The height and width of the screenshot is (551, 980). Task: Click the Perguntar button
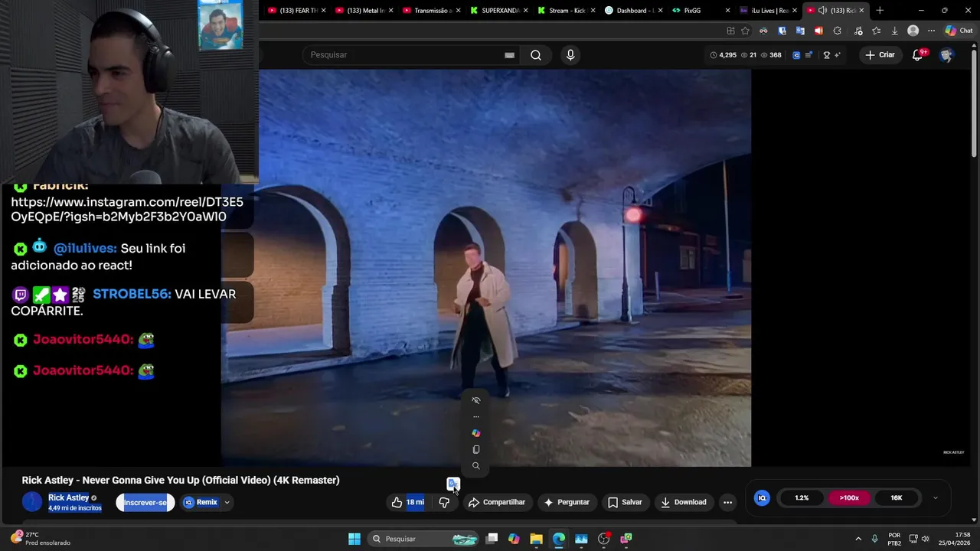(567, 502)
